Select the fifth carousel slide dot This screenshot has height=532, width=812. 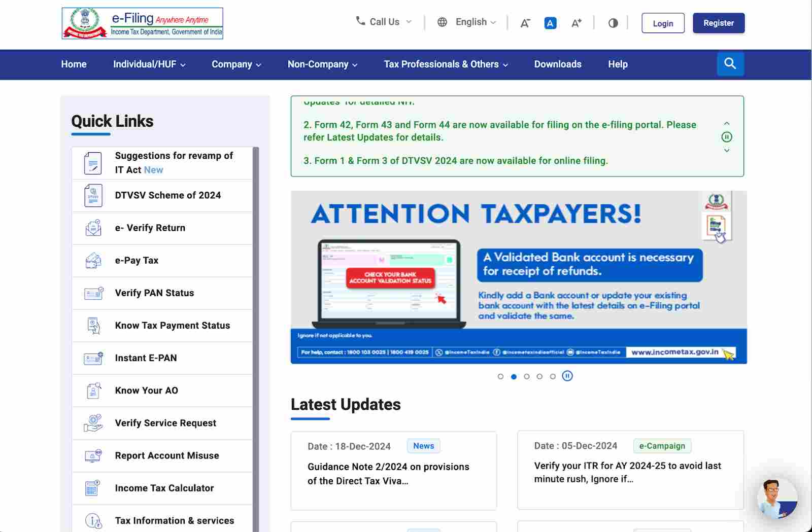553,376
